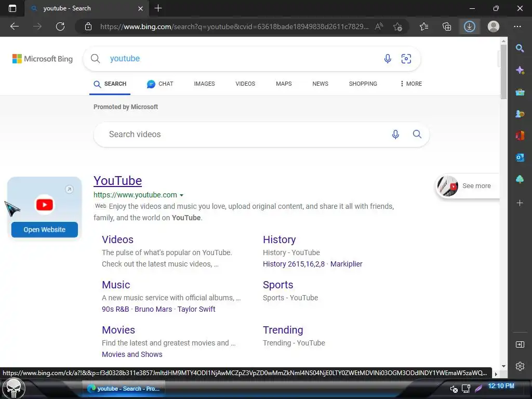
Task: Open the MORE search categories menu
Action: tap(411, 84)
